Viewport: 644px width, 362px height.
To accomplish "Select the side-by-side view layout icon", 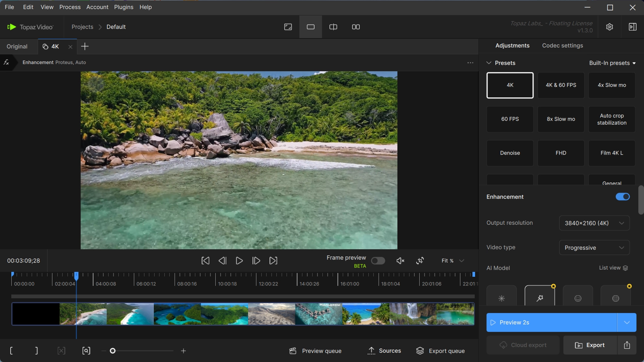I will tap(356, 27).
